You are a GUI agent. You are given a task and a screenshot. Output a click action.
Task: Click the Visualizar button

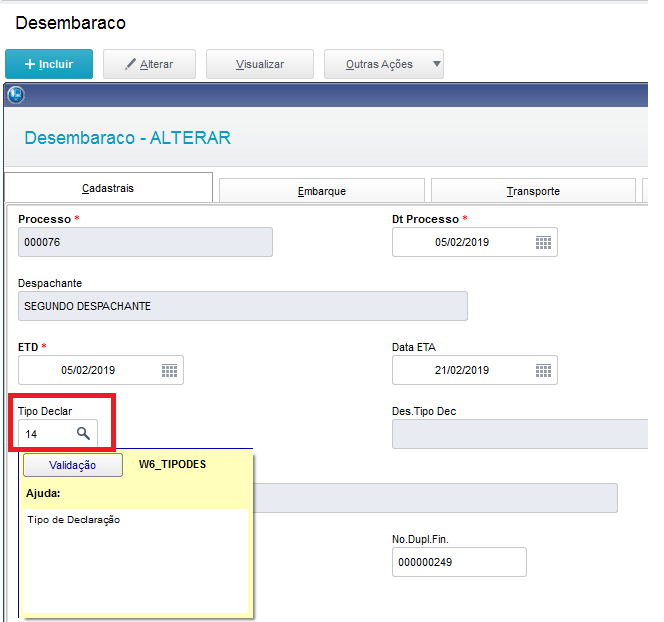click(260, 64)
